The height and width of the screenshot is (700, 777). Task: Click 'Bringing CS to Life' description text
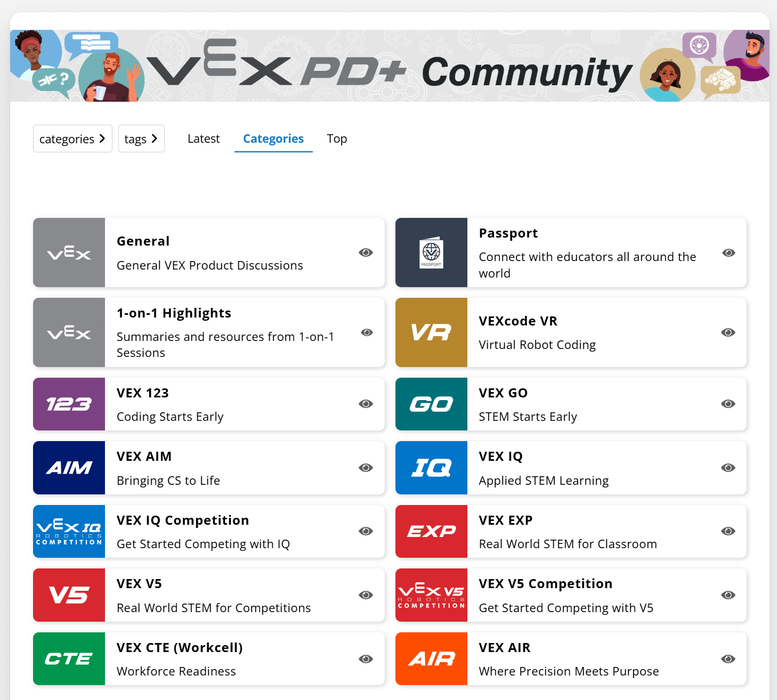[168, 481]
